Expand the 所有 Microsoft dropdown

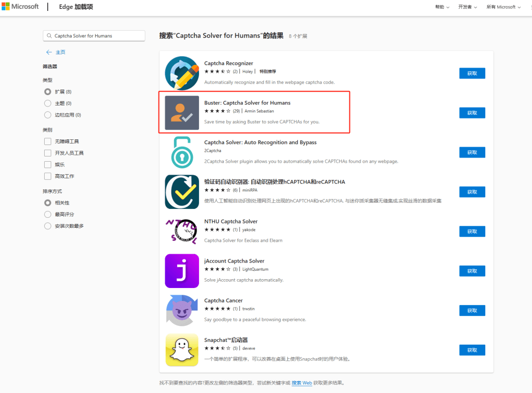click(x=503, y=7)
